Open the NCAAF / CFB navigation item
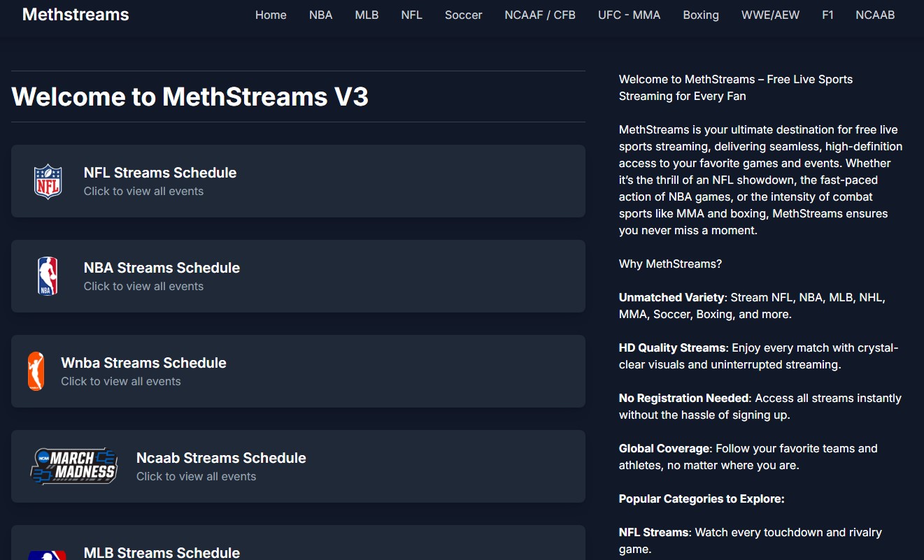Image resolution: width=924 pixels, height=560 pixels. pos(540,15)
